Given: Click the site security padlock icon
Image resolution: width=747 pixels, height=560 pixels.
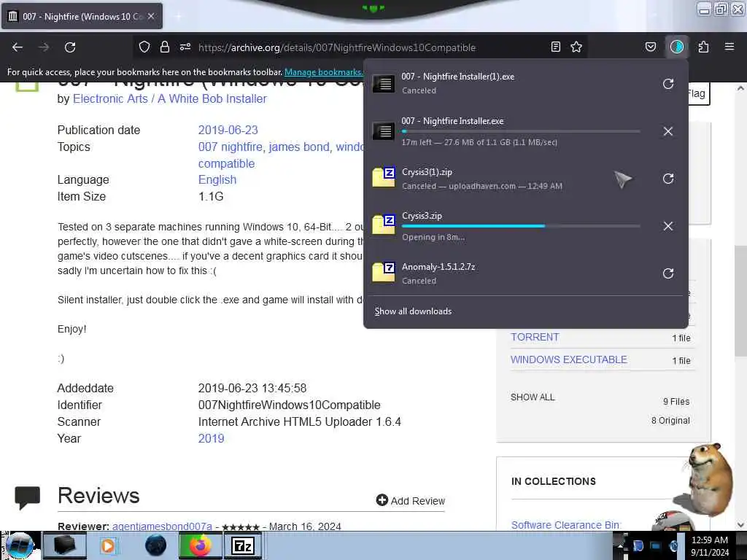Looking at the screenshot, I should point(165,47).
